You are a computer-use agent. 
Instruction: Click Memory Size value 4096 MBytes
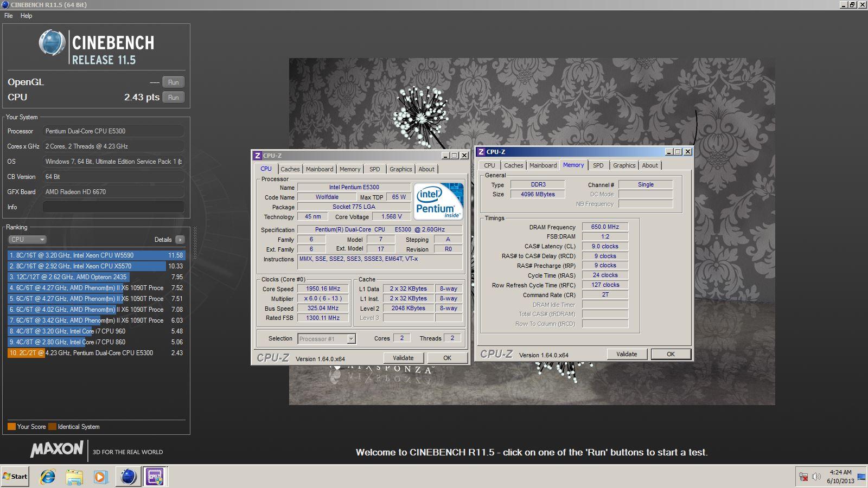538,194
